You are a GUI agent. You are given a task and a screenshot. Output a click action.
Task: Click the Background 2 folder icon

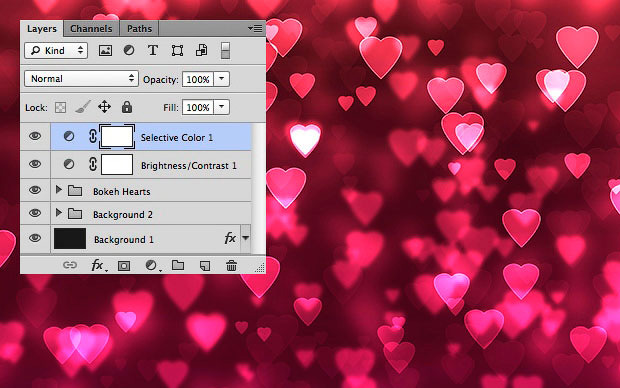[75, 214]
